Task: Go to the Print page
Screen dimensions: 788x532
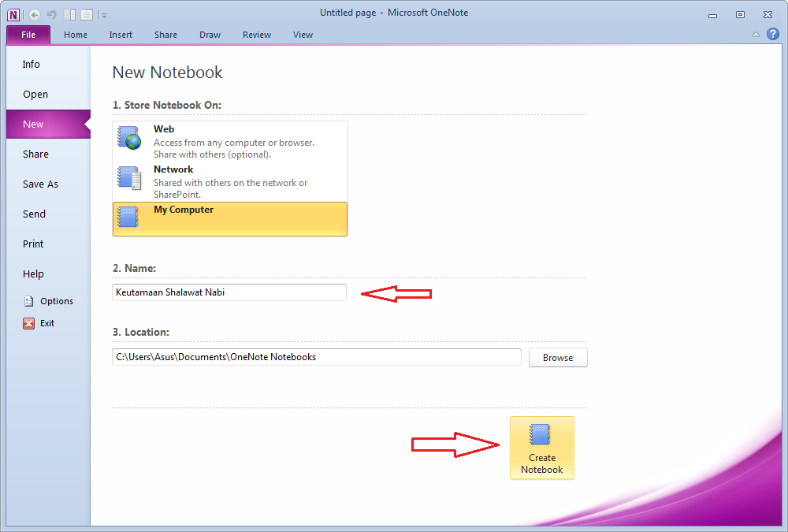Action: coord(32,244)
